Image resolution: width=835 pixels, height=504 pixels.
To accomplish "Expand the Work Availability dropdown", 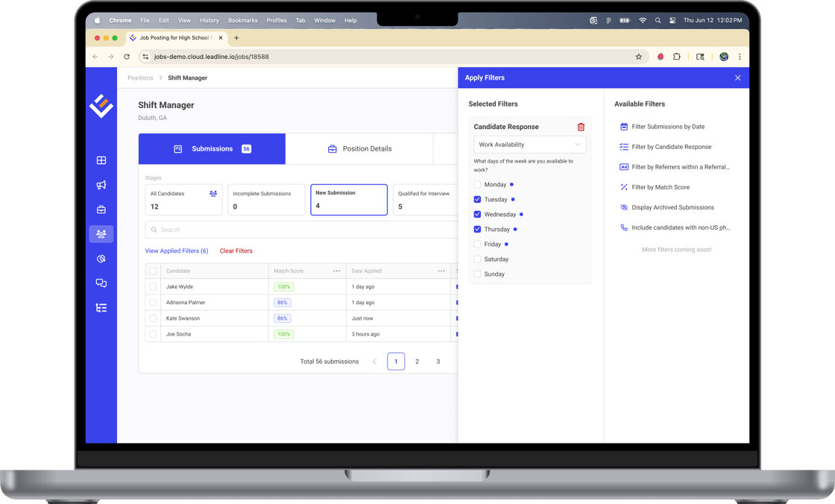I will point(529,145).
